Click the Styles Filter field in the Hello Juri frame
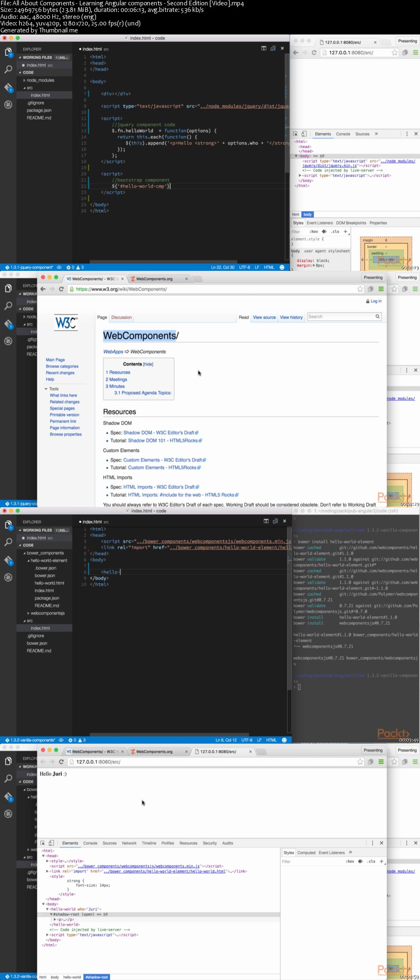The image size is (420, 980). pos(312,861)
